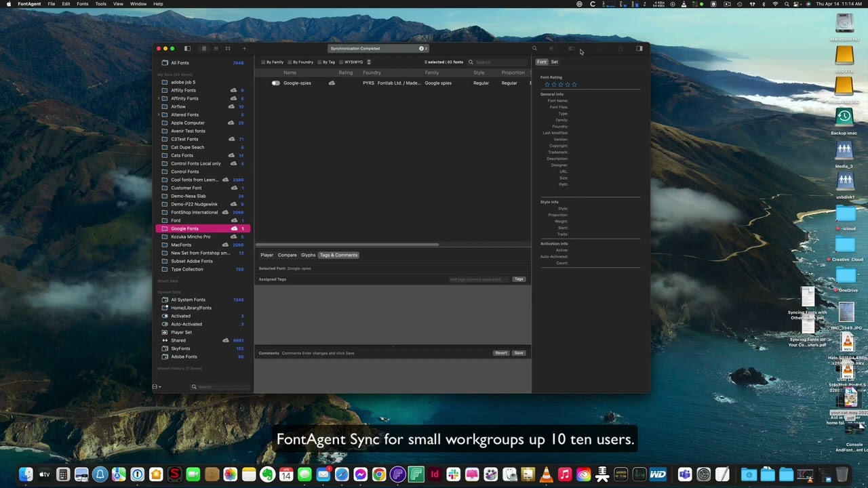Click the horizontal scrollbar under font list
Screen dimensions: 868x488
pos(347,245)
